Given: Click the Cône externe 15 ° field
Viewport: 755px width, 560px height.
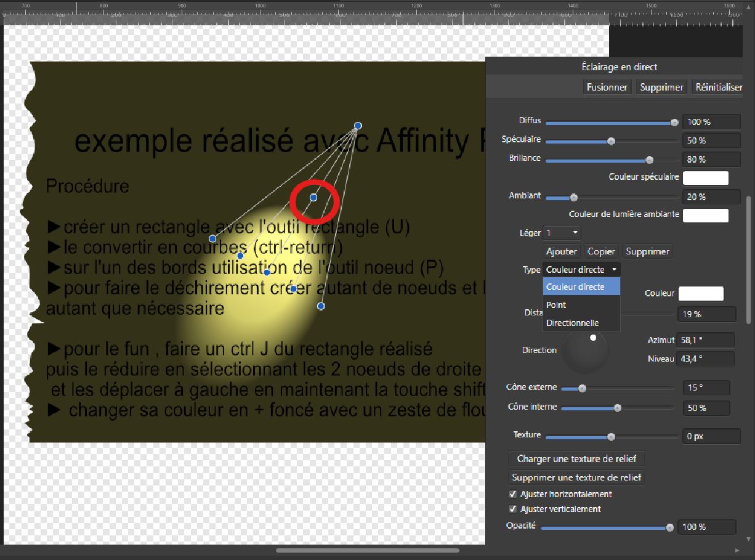Looking at the screenshot, I should tap(706, 388).
